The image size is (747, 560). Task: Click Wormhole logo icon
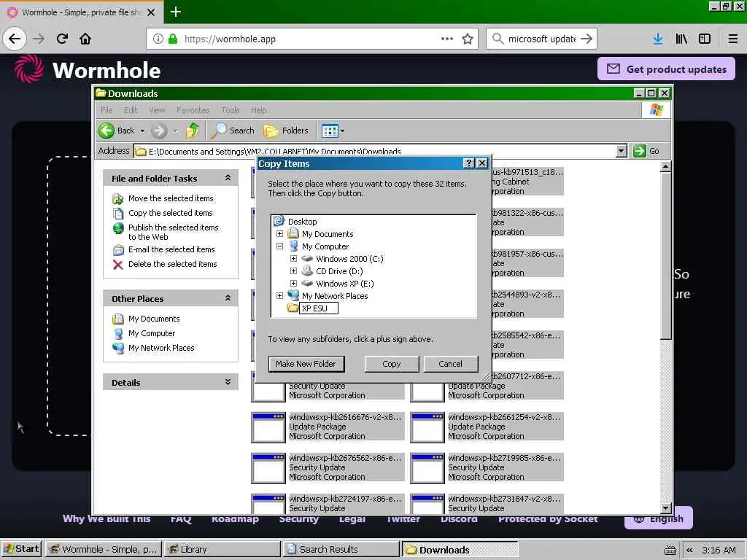tap(28, 69)
